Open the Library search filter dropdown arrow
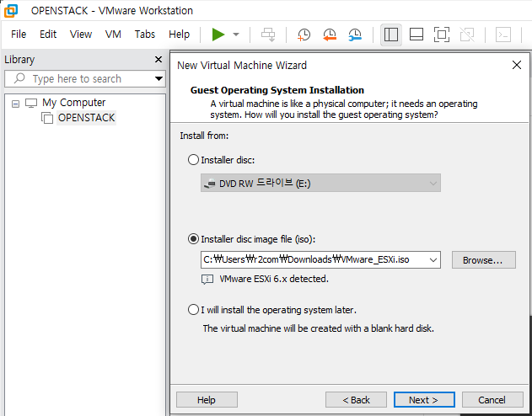The width and height of the screenshot is (532, 416). point(159,79)
